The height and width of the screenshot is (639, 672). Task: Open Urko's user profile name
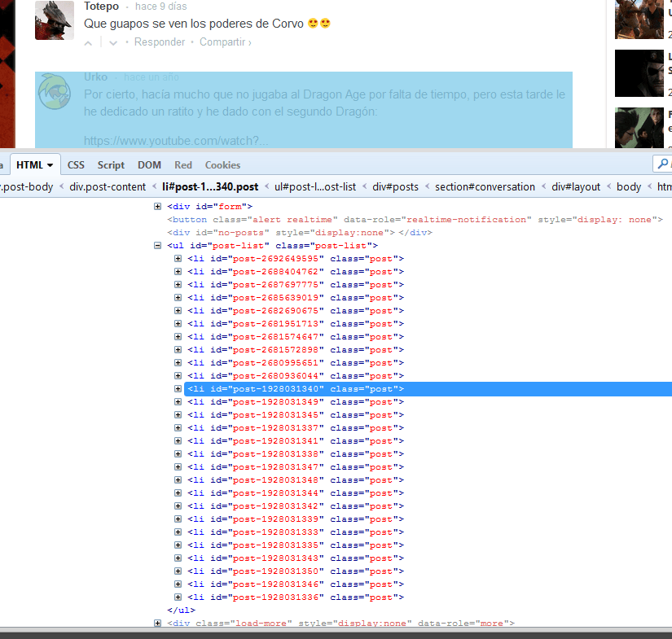(x=95, y=77)
